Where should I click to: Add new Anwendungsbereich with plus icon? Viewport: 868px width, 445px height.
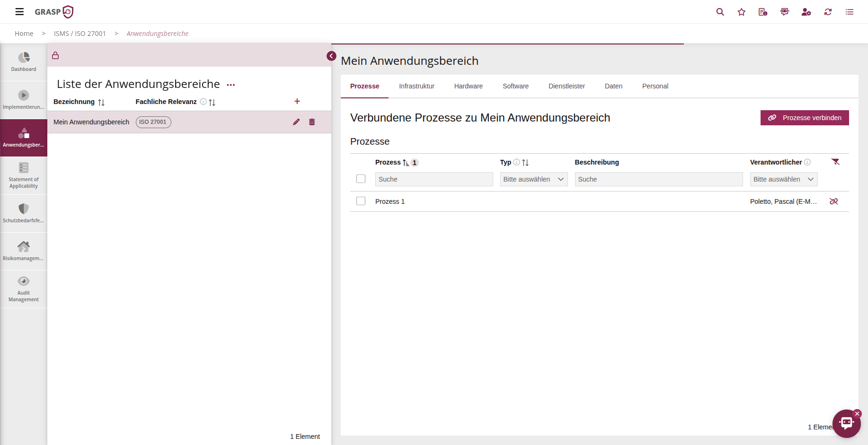(297, 101)
